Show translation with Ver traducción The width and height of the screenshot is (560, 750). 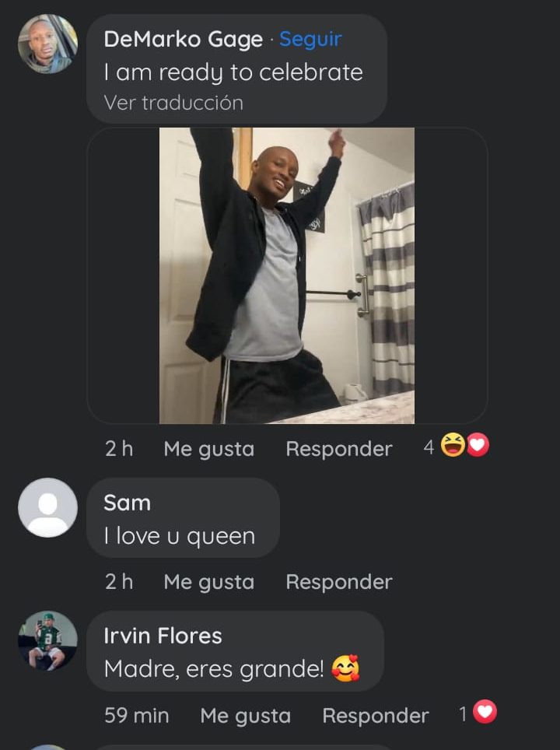pos(173,103)
